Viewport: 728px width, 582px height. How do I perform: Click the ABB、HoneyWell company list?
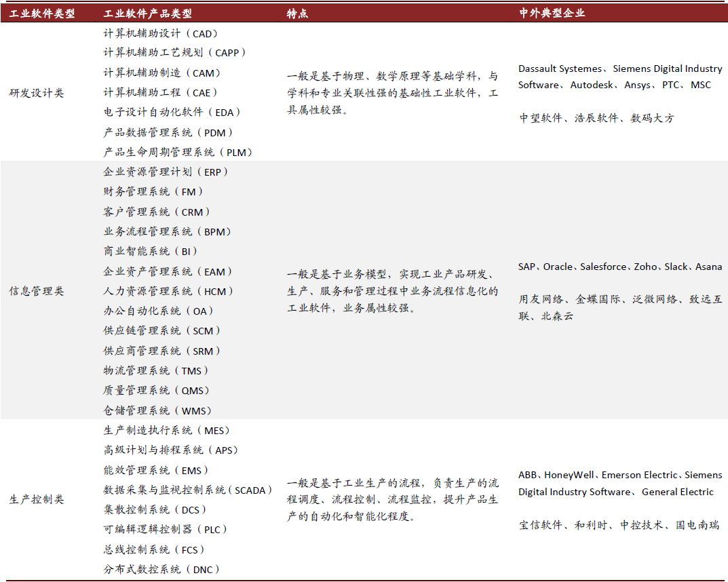coord(620,483)
